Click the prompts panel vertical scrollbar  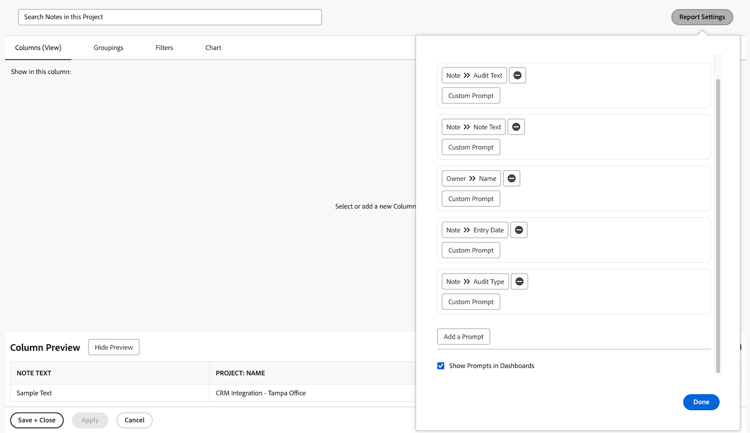point(717,220)
